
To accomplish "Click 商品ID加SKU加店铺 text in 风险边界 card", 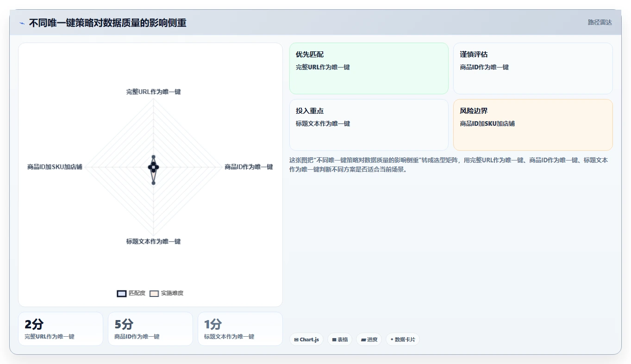I will coord(487,123).
